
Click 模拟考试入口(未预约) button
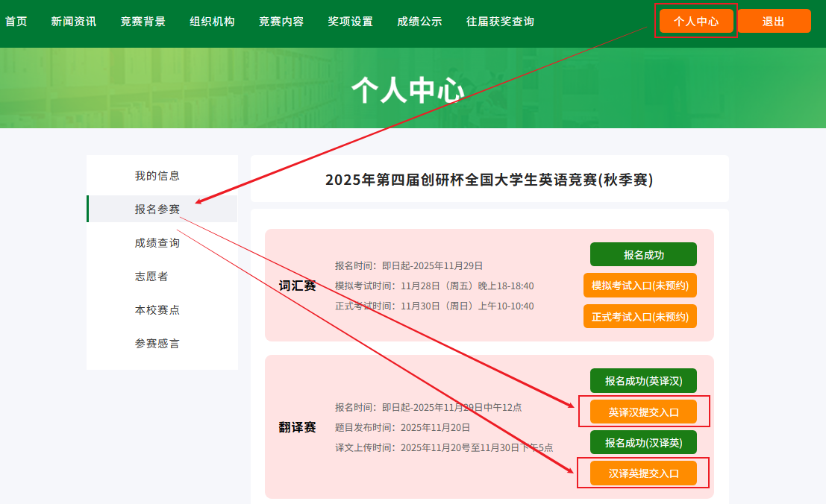639,286
